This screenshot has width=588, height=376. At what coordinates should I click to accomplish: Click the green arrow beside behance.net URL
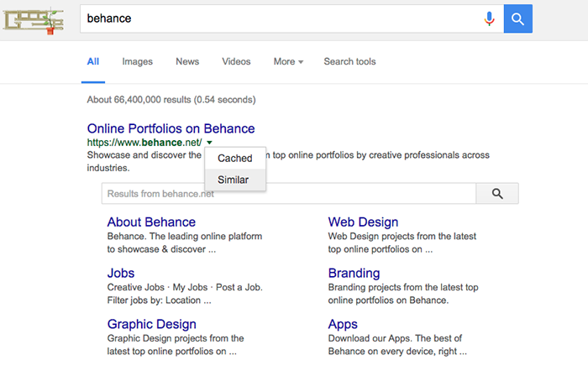coord(210,143)
